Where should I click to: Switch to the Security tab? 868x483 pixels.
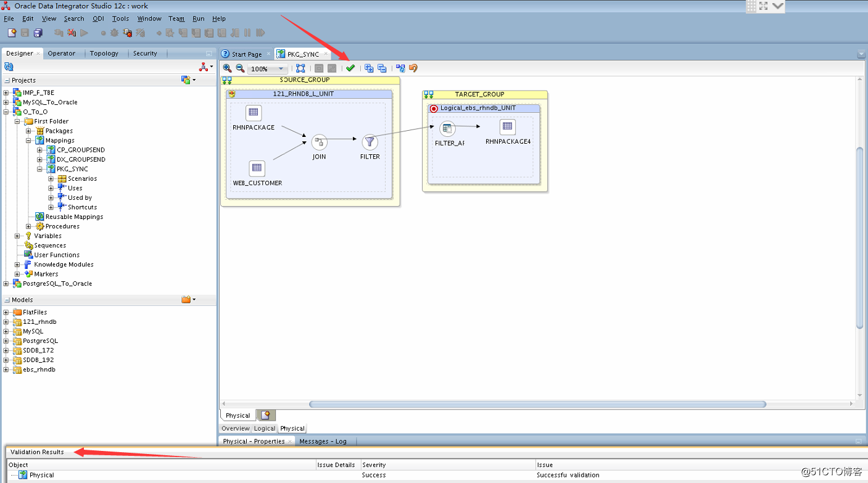pyautogui.click(x=145, y=54)
